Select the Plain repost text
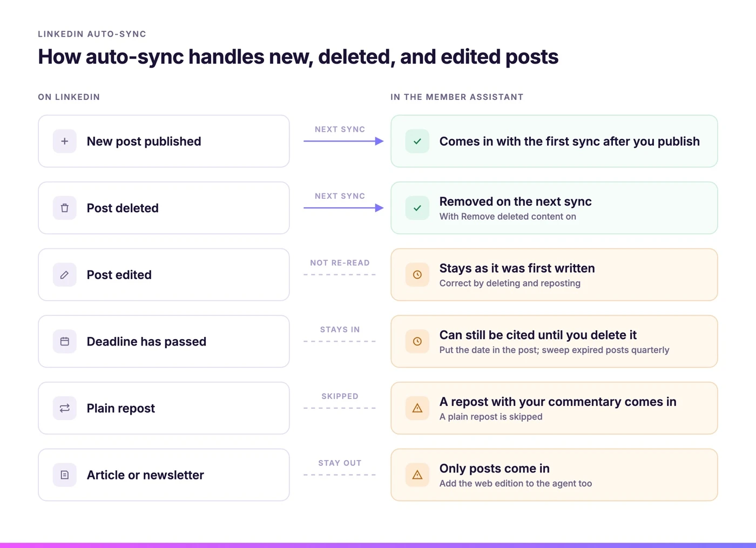The height and width of the screenshot is (548, 756). (120, 409)
